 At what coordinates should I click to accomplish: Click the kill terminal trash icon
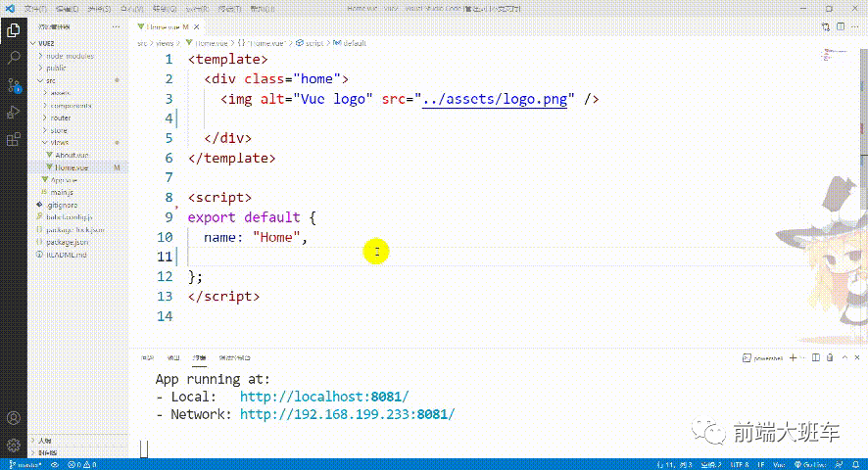[830, 357]
